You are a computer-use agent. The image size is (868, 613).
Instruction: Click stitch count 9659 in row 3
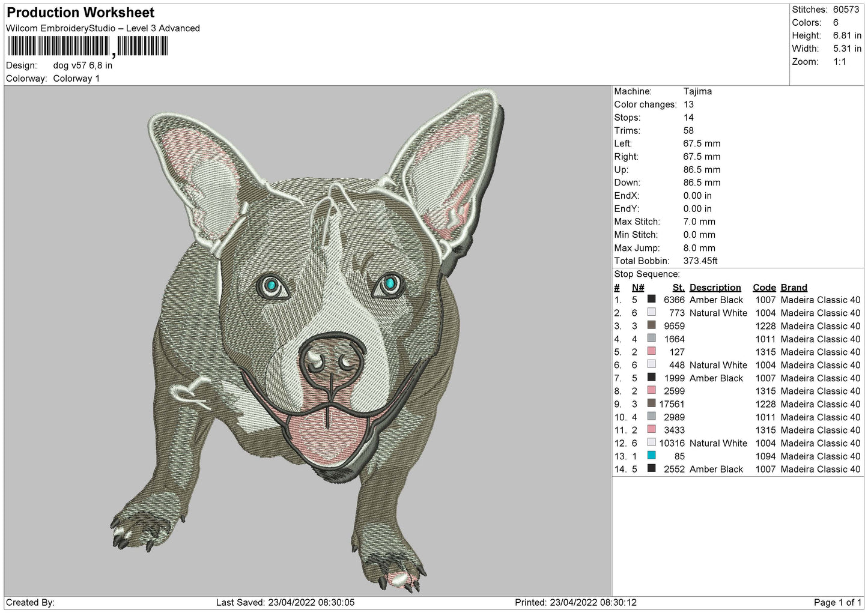coord(674,326)
